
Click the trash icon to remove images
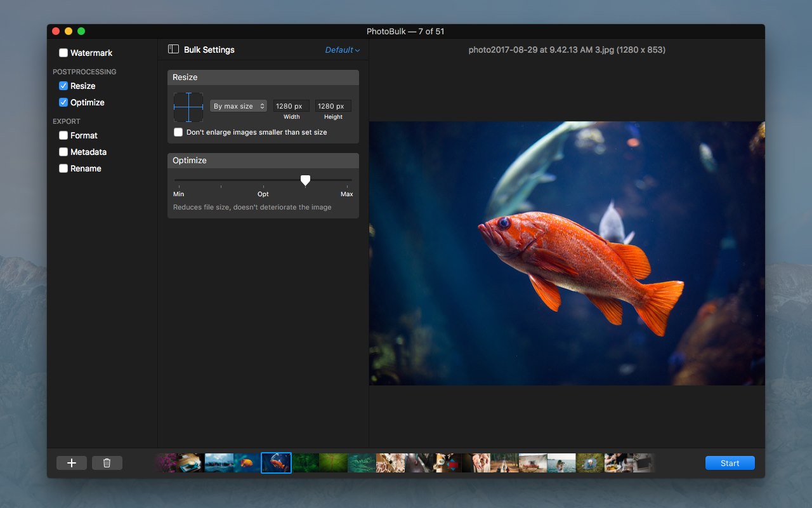107,462
